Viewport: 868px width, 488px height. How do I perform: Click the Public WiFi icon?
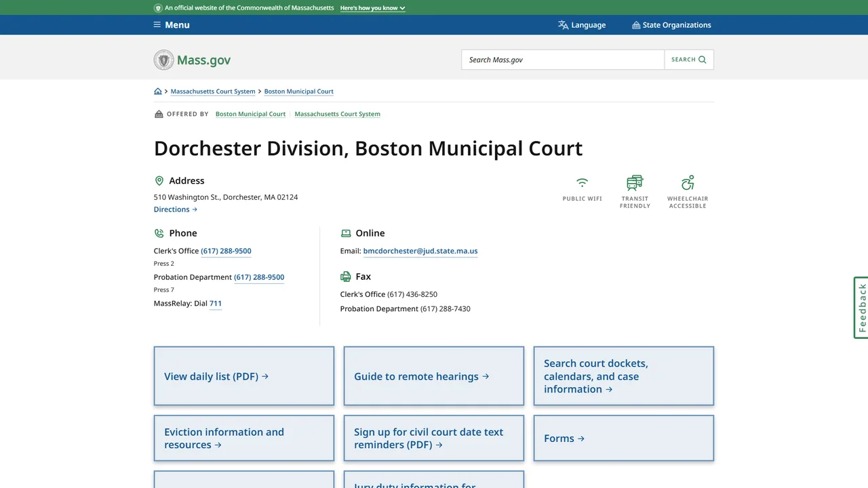582,182
